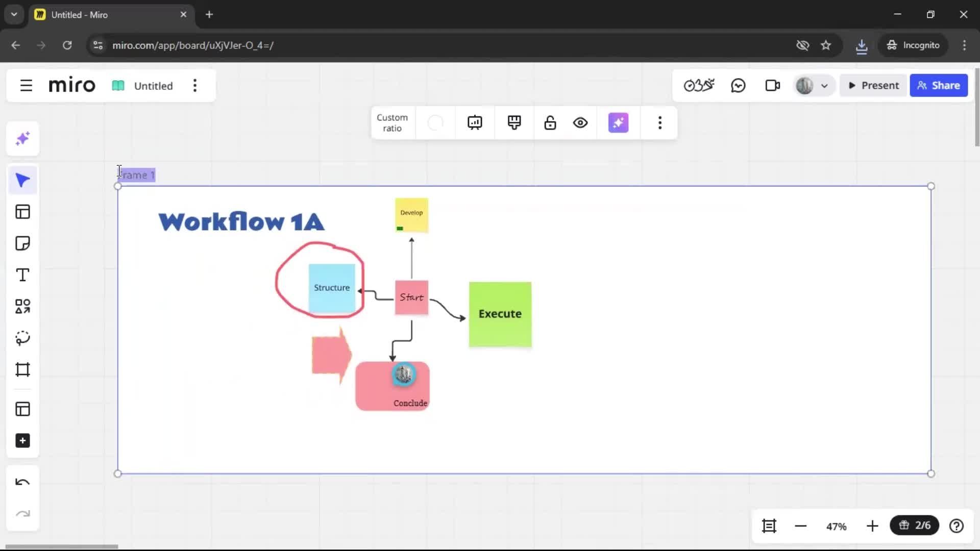Open the Custom ratio dropdown

(392, 123)
